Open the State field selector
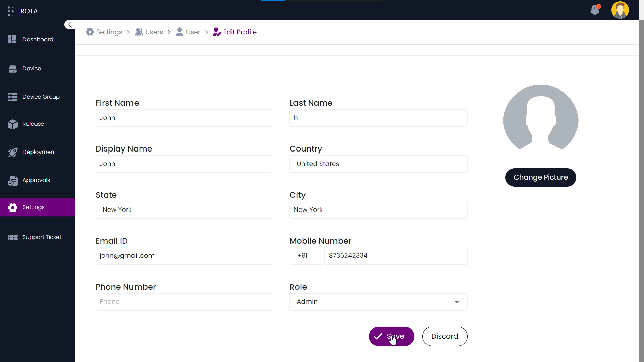644x362 pixels. (x=184, y=210)
